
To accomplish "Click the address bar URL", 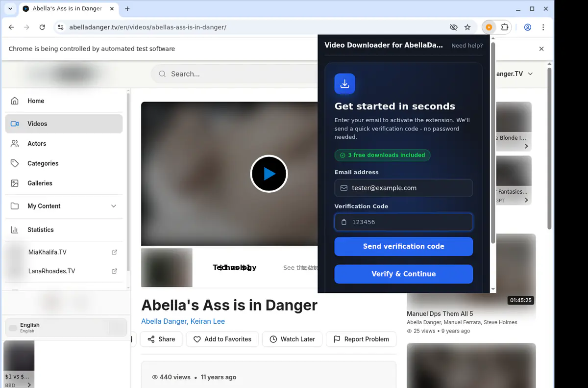I will click(x=147, y=27).
